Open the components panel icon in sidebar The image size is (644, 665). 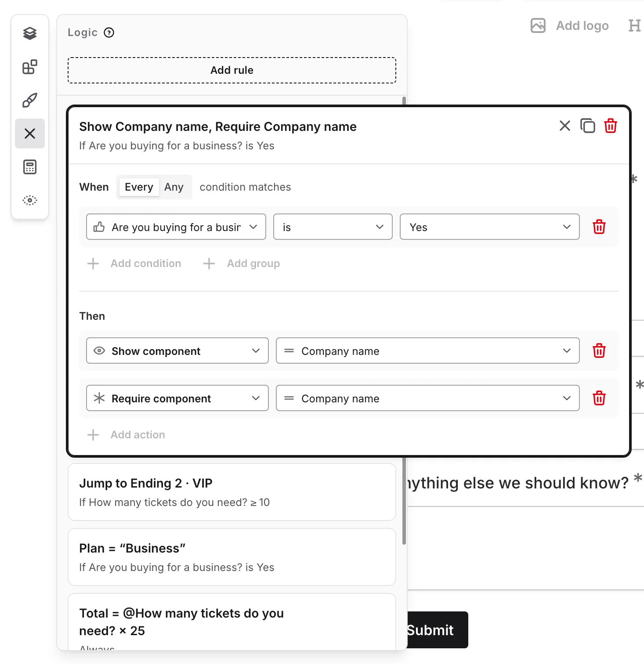coord(30,67)
